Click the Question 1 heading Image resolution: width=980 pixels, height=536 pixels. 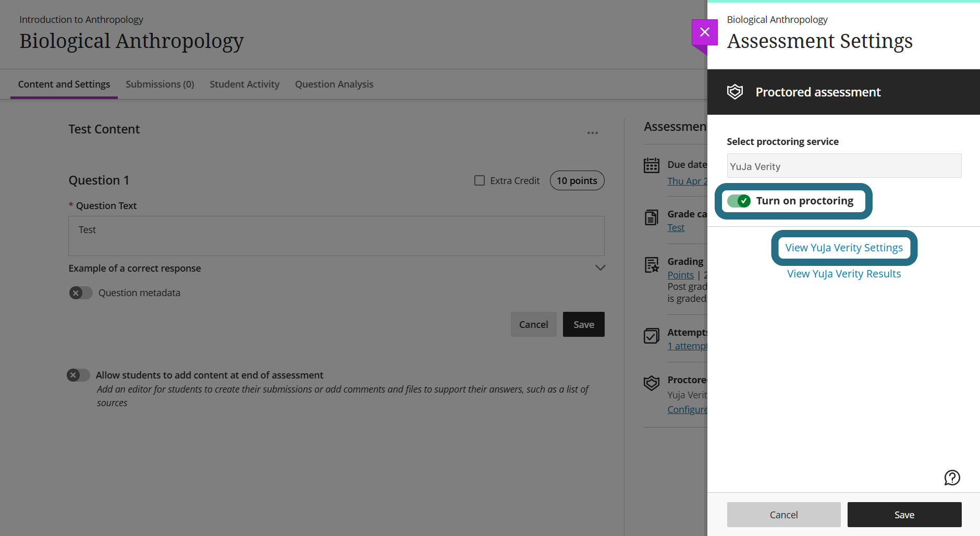click(x=99, y=180)
